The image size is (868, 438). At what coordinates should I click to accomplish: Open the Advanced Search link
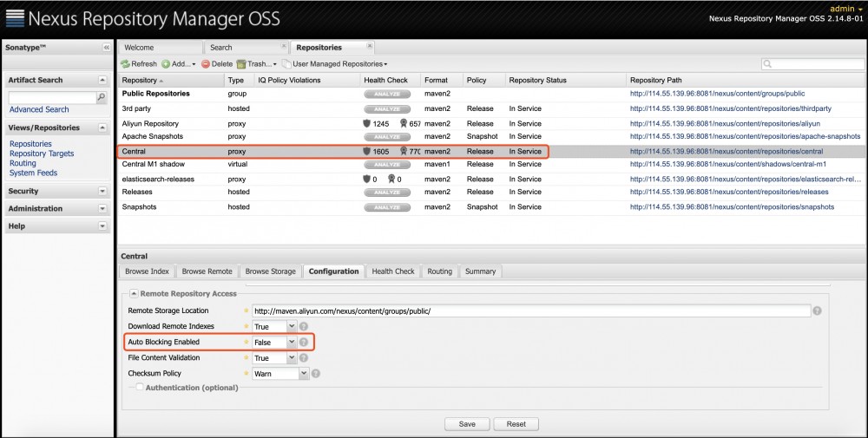39,110
